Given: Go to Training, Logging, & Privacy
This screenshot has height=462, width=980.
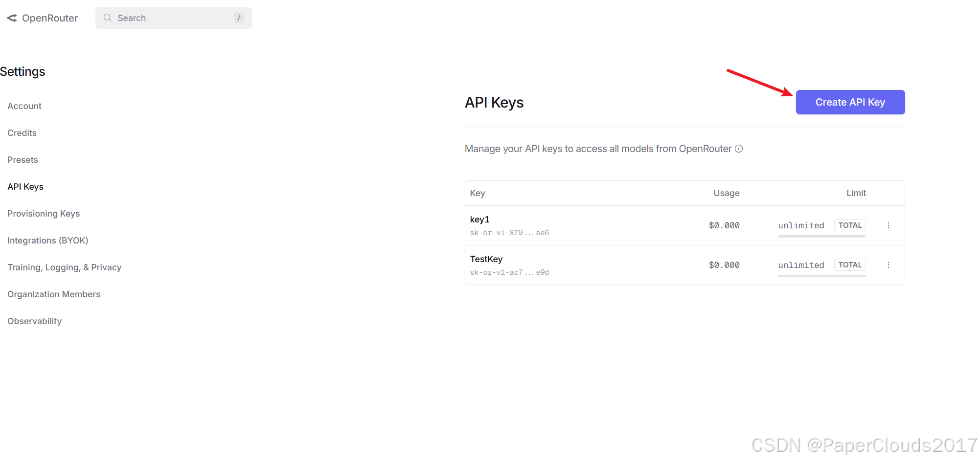Looking at the screenshot, I should click(x=65, y=267).
